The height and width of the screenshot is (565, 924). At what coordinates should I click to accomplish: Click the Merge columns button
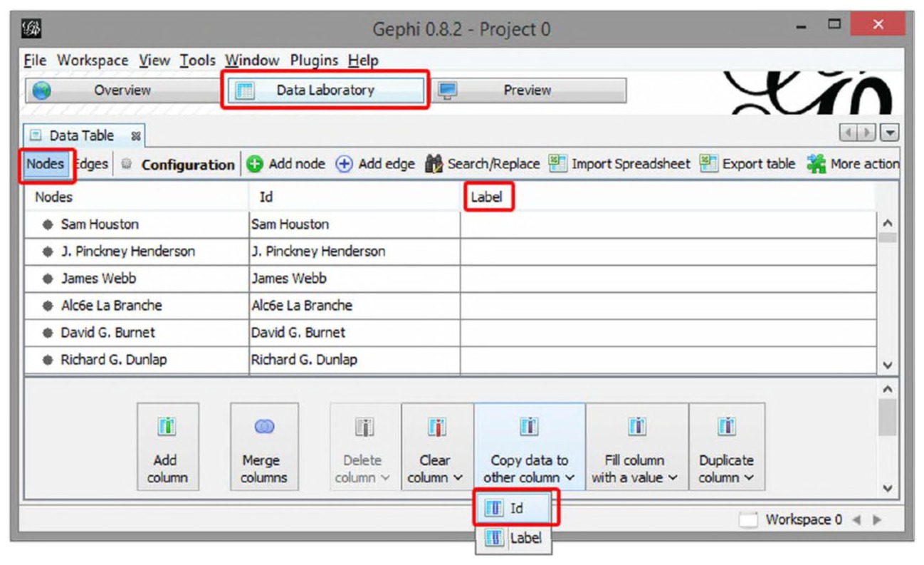tap(264, 447)
